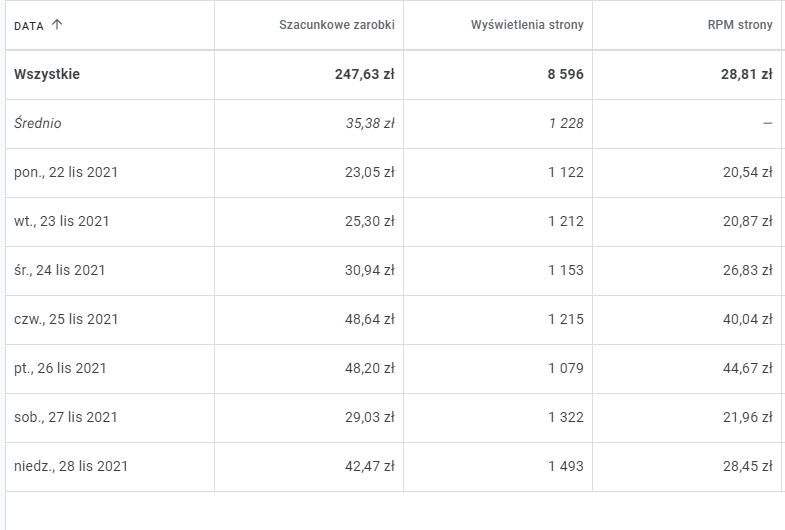
Task: Click the 48,64 zł earnings cell
Action: click(x=369, y=319)
